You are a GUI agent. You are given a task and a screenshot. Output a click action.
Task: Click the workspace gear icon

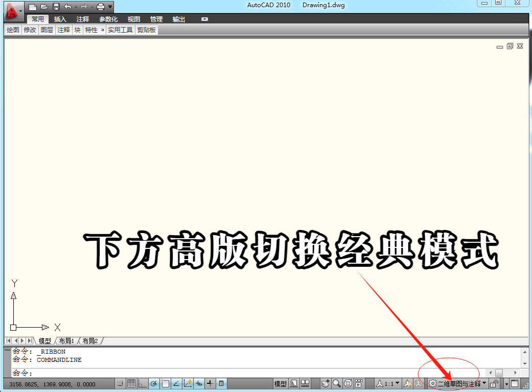(x=432, y=383)
